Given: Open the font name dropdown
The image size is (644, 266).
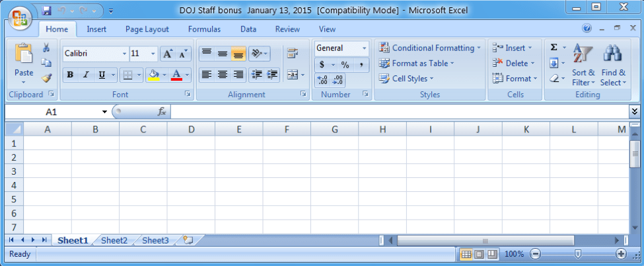Looking at the screenshot, I should click(124, 54).
